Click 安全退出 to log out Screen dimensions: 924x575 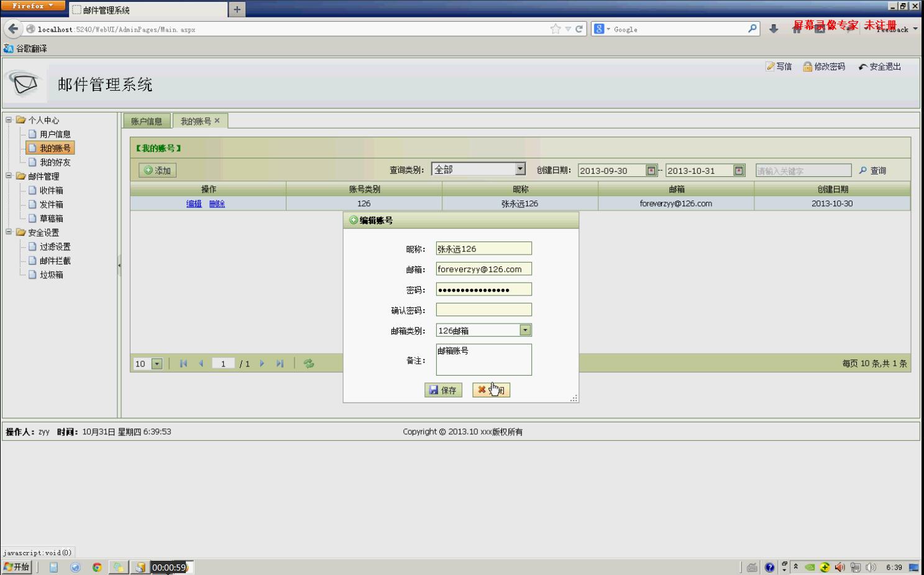880,66
